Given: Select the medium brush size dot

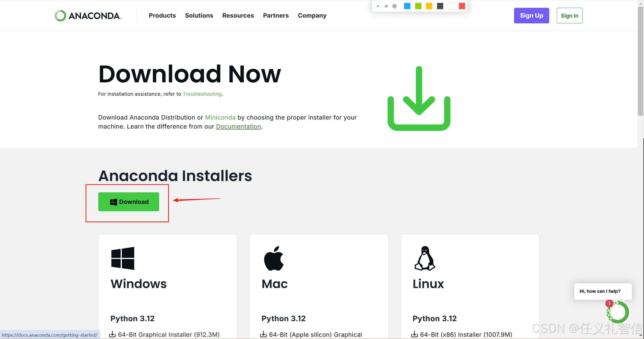Looking at the screenshot, I should coord(386,6).
